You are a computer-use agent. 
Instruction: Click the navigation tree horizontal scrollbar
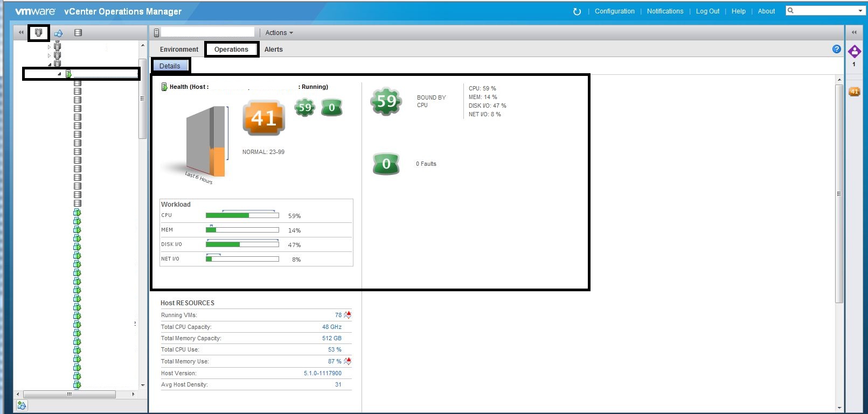[69, 395]
